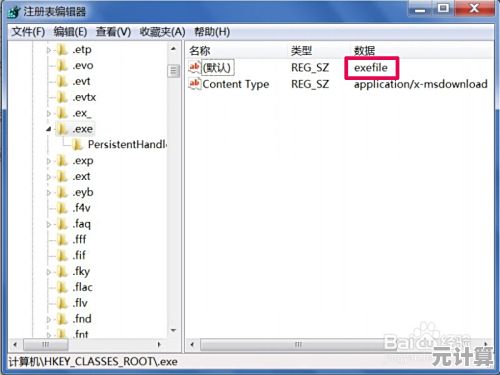Click the .eyb folder icon
Image resolution: width=500 pixels, height=375 pixels.
tap(62, 192)
